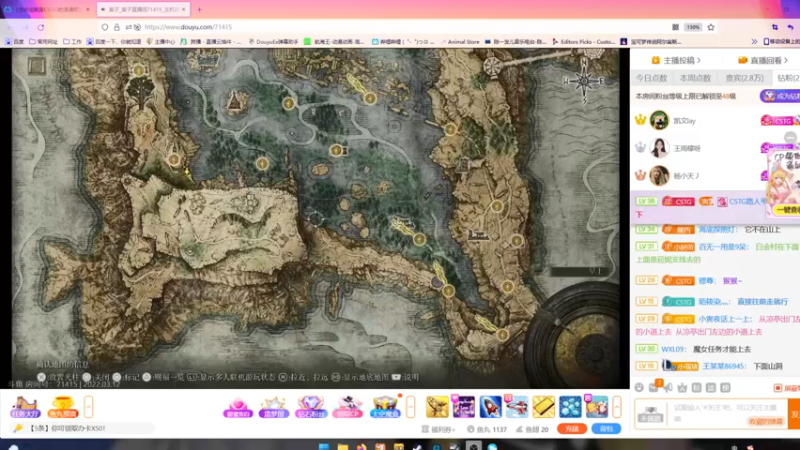Click the 收藏的弹幕 saved danmaku chip
This screenshot has width=800, height=450.
[x=765, y=421]
